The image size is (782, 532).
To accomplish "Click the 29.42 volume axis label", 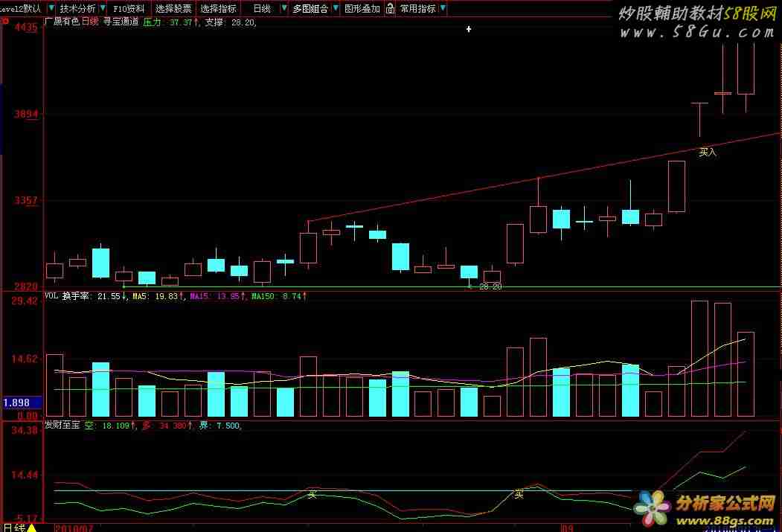I will (25, 301).
